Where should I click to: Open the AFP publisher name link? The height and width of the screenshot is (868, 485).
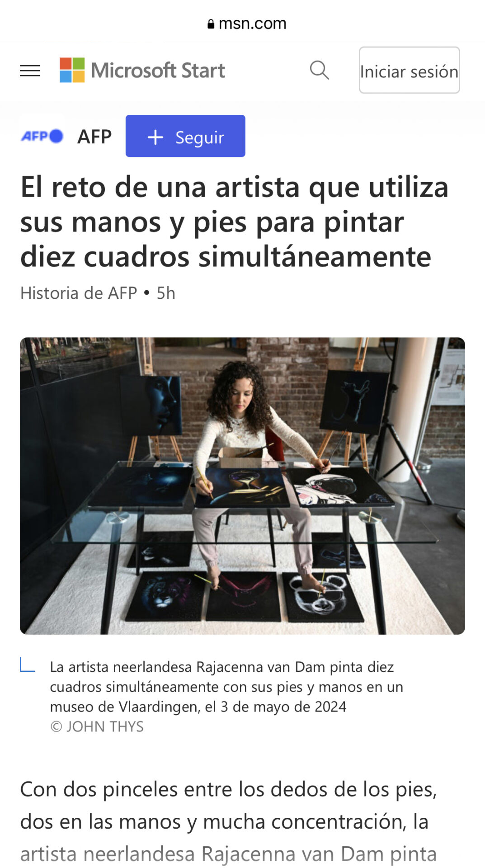(94, 137)
